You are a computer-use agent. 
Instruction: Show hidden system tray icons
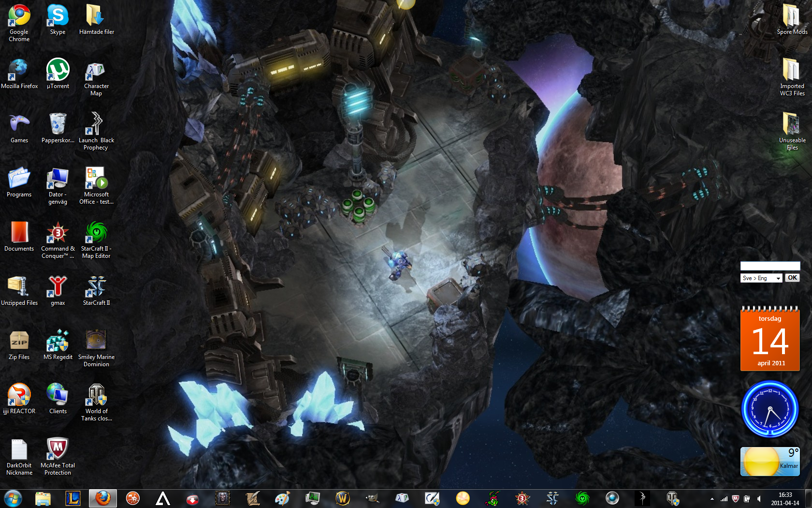[712, 499]
